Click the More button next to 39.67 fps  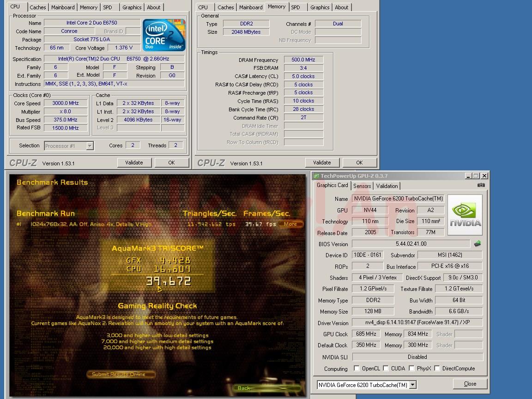click(x=290, y=224)
